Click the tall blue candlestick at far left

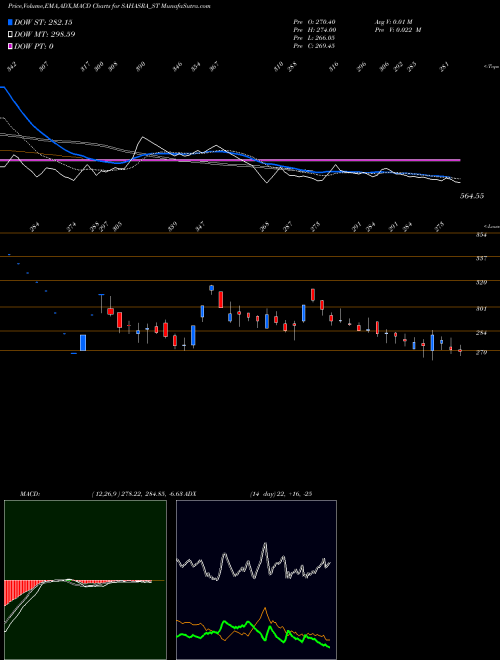point(83,343)
